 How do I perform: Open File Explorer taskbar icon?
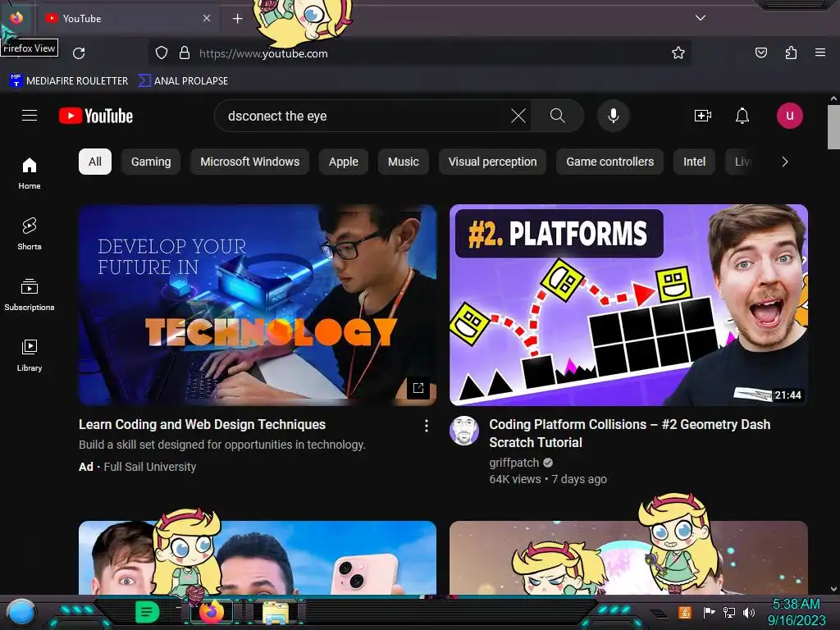tap(276, 613)
